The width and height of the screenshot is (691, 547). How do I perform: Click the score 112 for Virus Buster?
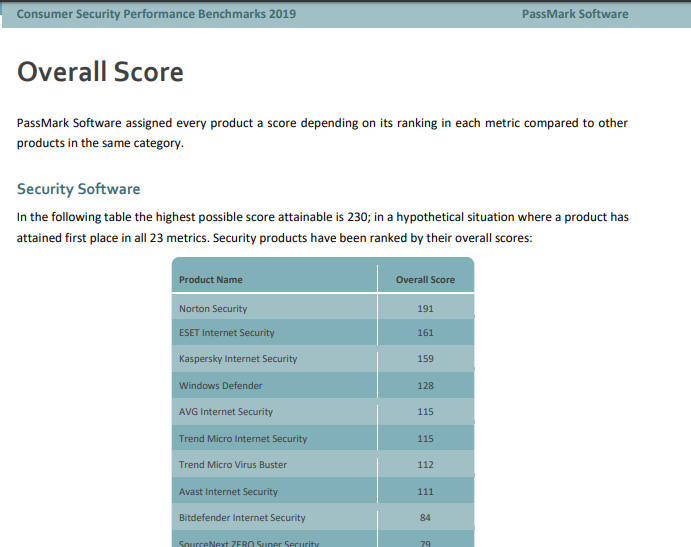[x=425, y=465]
